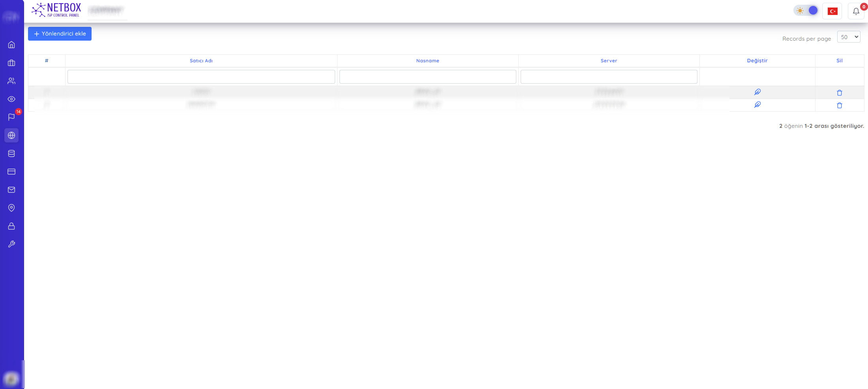Open the envelope mail icon in sidebar
This screenshot has width=868, height=389.
click(11, 190)
